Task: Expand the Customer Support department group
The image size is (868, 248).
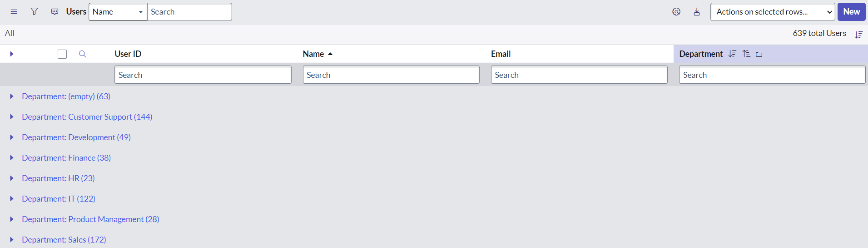Action: point(12,117)
